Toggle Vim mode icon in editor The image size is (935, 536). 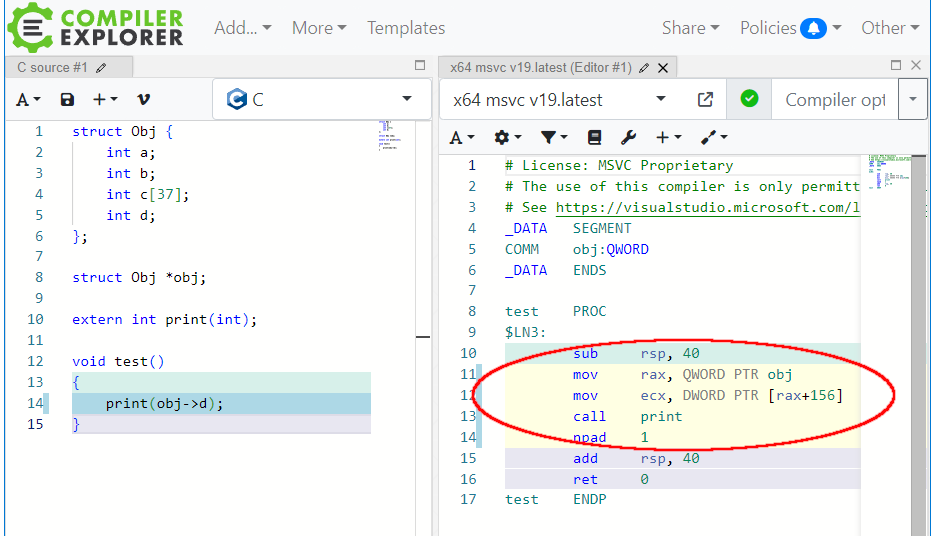(x=143, y=100)
